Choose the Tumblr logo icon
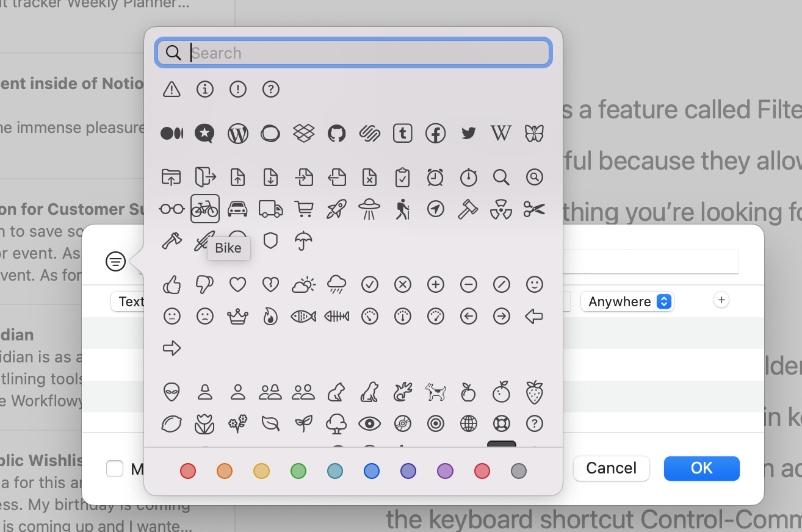This screenshot has width=802, height=532. [402, 133]
